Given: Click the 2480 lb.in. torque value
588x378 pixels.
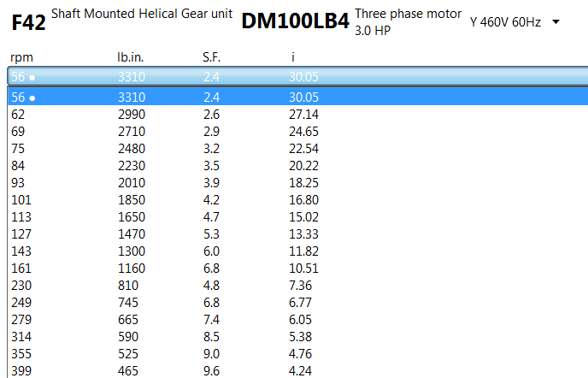Looking at the screenshot, I should coord(132,148).
